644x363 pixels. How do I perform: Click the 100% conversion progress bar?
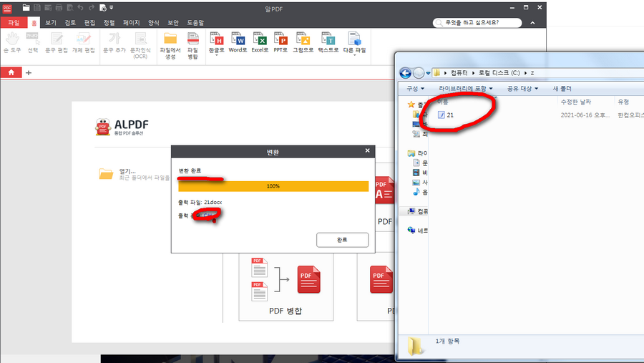tap(273, 186)
